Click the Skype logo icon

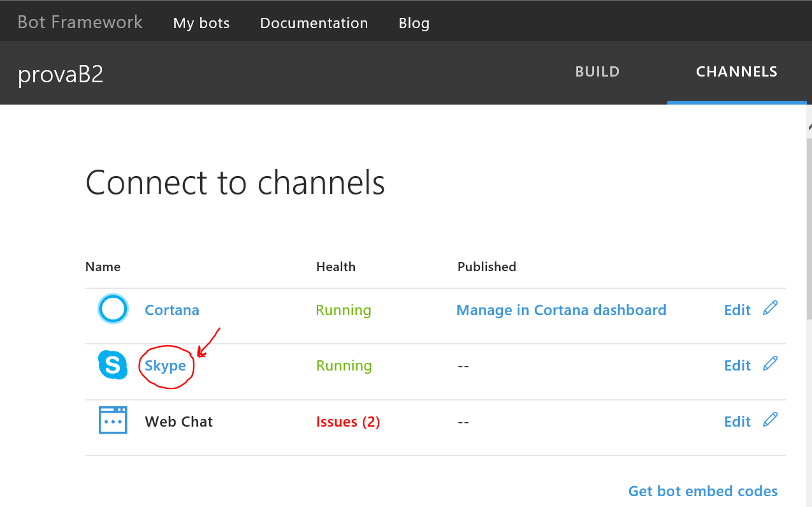click(113, 365)
